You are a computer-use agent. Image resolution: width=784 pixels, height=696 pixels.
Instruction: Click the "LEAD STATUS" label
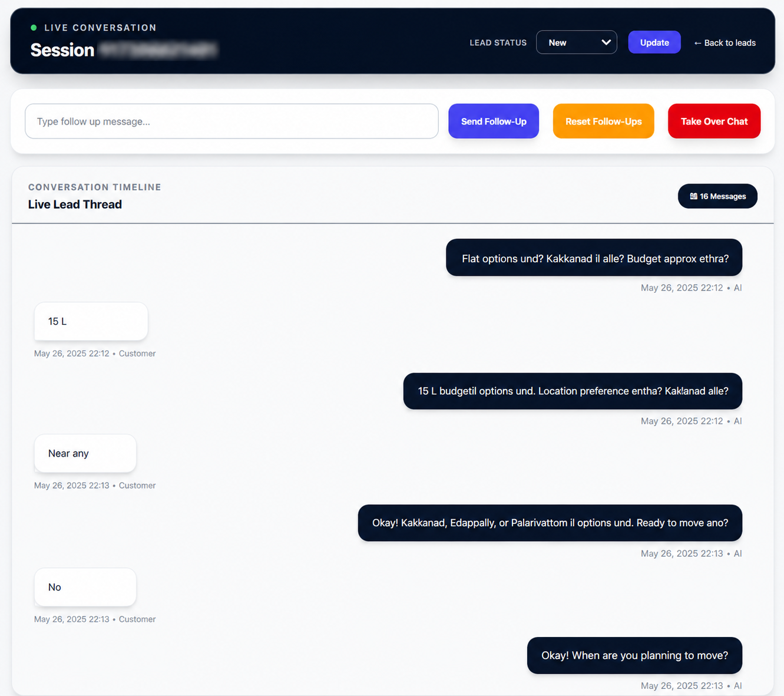(498, 42)
